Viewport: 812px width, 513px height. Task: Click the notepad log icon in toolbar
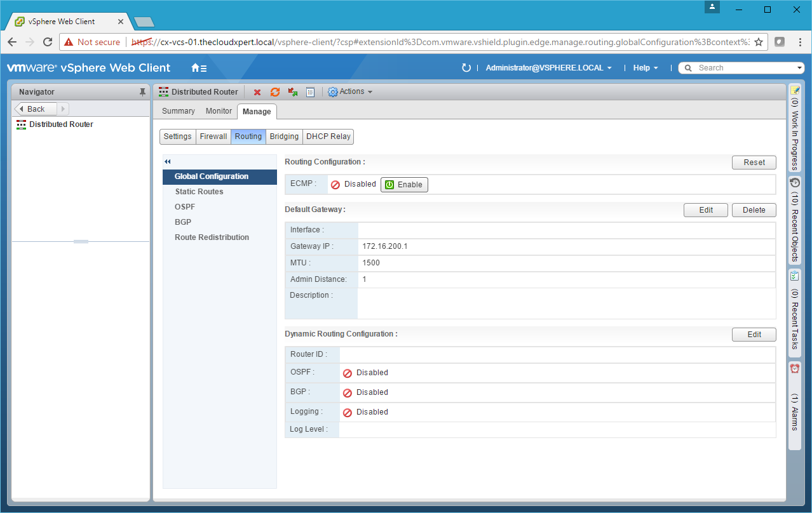coord(310,92)
